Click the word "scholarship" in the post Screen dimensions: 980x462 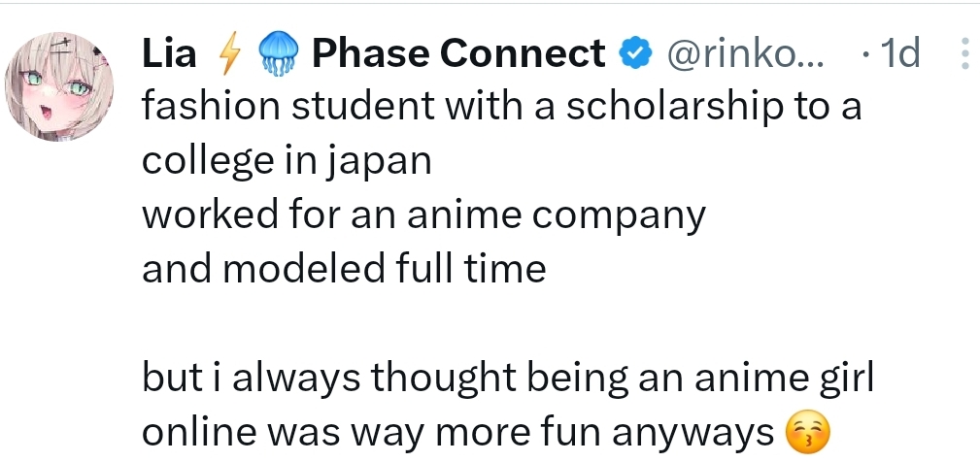(658, 107)
